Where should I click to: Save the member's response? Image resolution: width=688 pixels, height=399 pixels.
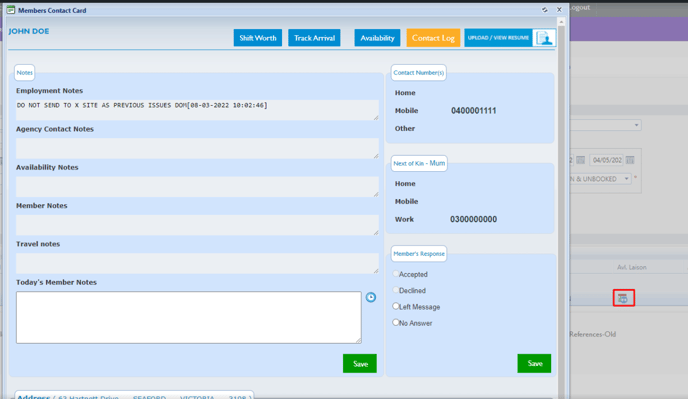(534, 363)
